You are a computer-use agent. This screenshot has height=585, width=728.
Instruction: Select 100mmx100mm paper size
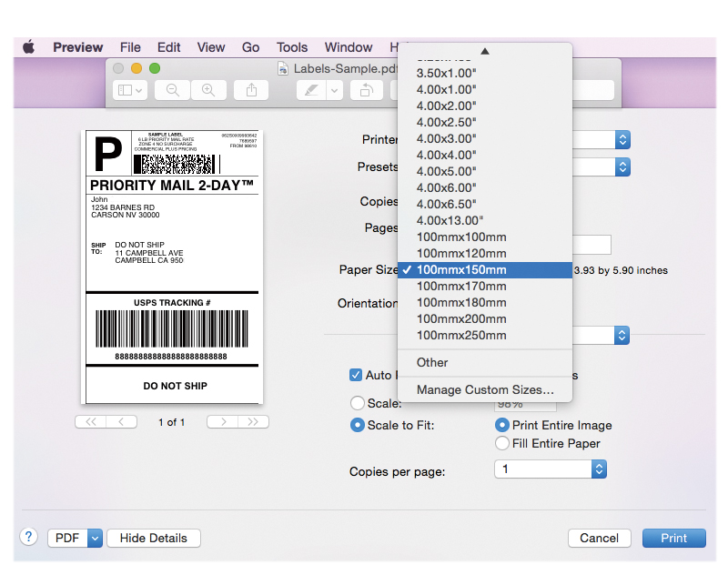pos(485,237)
